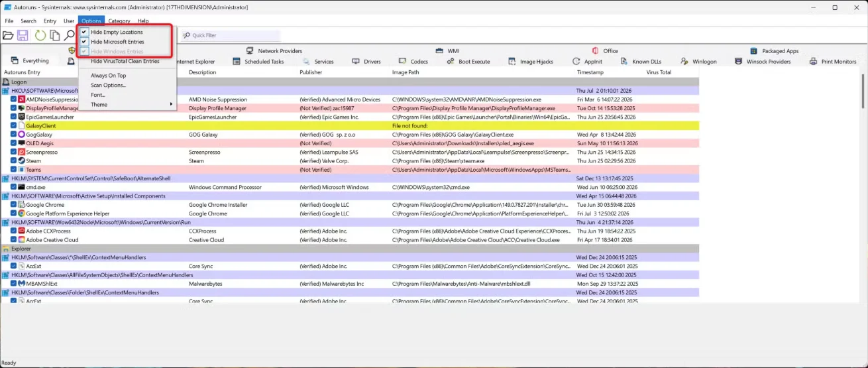The image size is (868, 368).
Task: Uncheck the cmd.exe entry checkbox
Action: click(13, 187)
